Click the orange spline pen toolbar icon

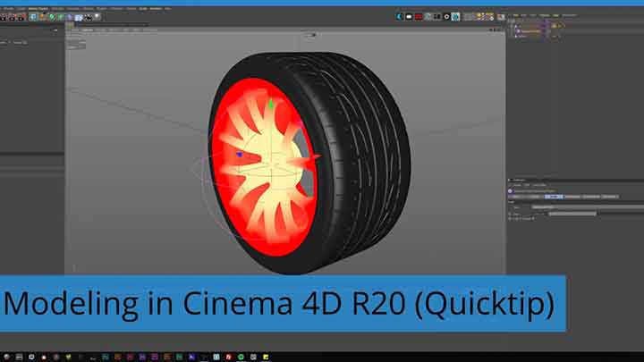click(x=42, y=17)
